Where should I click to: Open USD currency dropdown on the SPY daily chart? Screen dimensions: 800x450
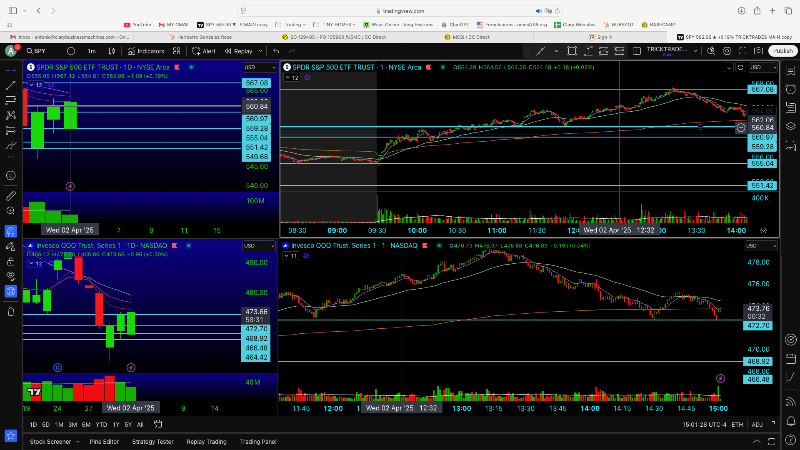(x=259, y=67)
